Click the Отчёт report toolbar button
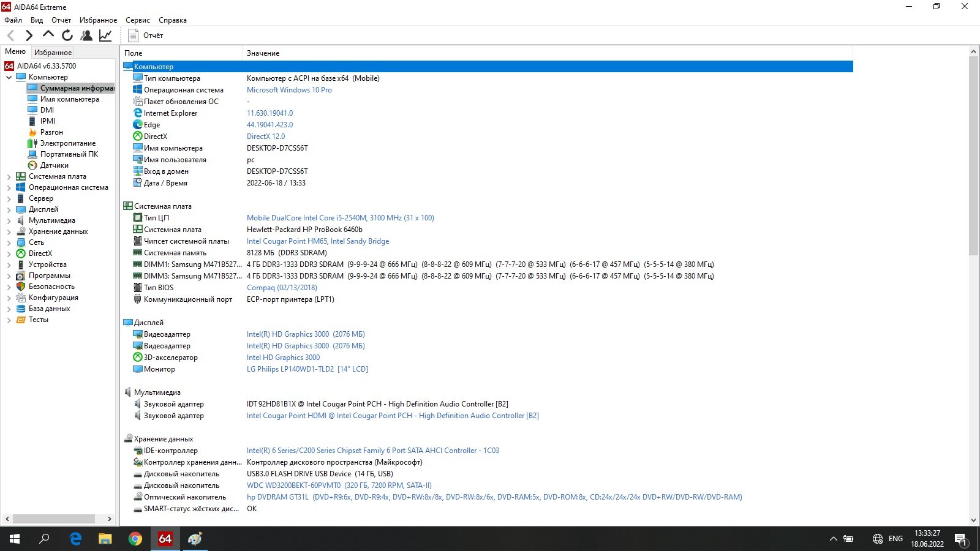The height and width of the screenshot is (551, 980). (x=146, y=36)
